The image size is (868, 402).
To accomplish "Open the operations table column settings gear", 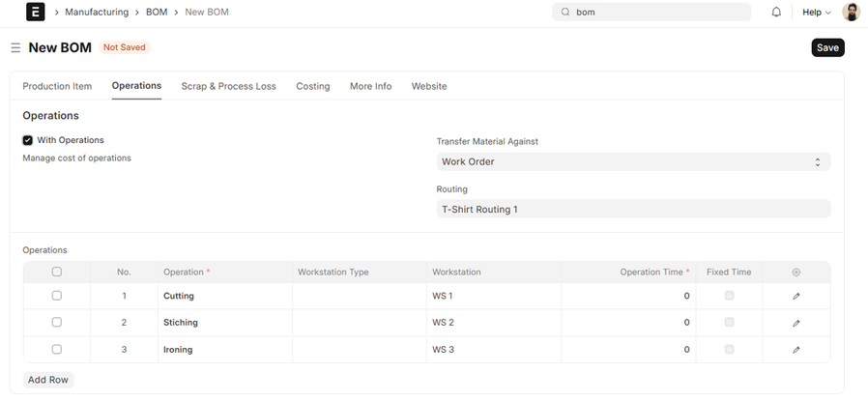I will 796,273.
